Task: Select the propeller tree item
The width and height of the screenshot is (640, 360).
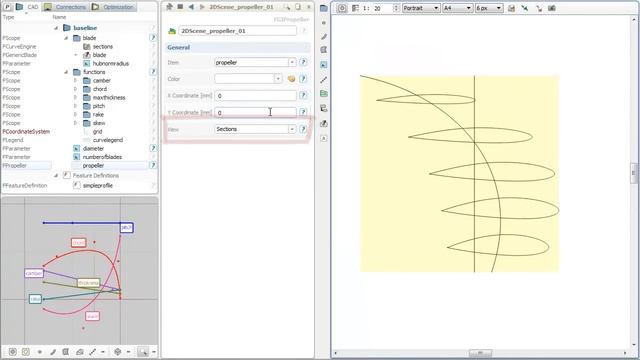Action: coord(93,166)
